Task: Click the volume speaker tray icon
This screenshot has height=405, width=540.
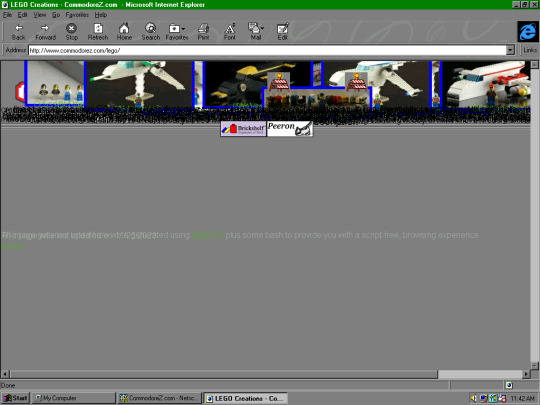Action: (474, 398)
